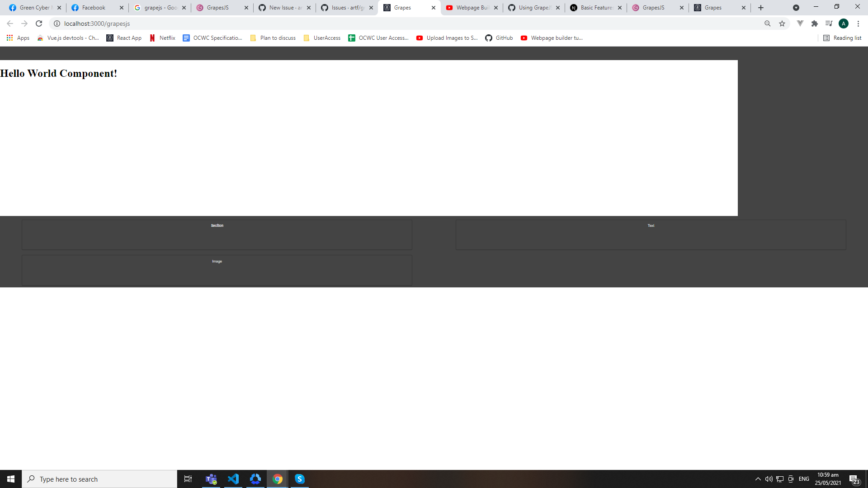Open Visual Studio Code from taskbar
This screenshot has height=488, width=868.
pyautogui.click(x=233, y=479)
